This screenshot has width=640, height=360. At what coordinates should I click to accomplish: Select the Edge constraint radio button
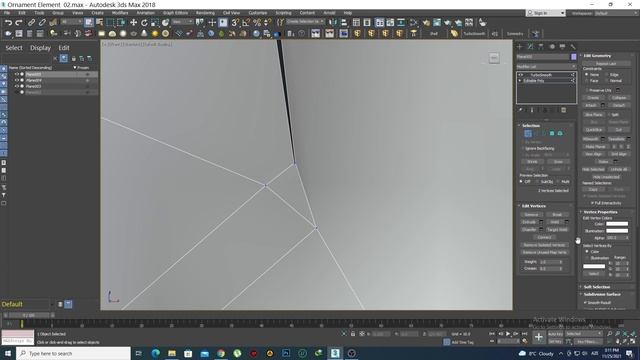click(607, 75)
